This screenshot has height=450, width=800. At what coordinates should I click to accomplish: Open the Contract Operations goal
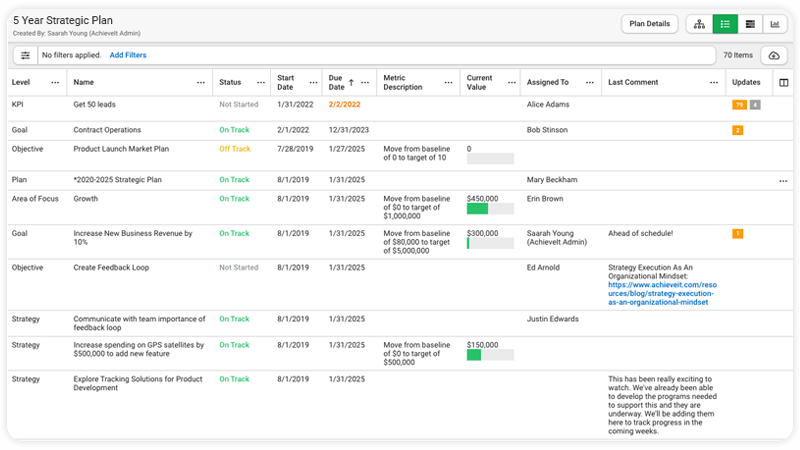click(x=107, y=130)
